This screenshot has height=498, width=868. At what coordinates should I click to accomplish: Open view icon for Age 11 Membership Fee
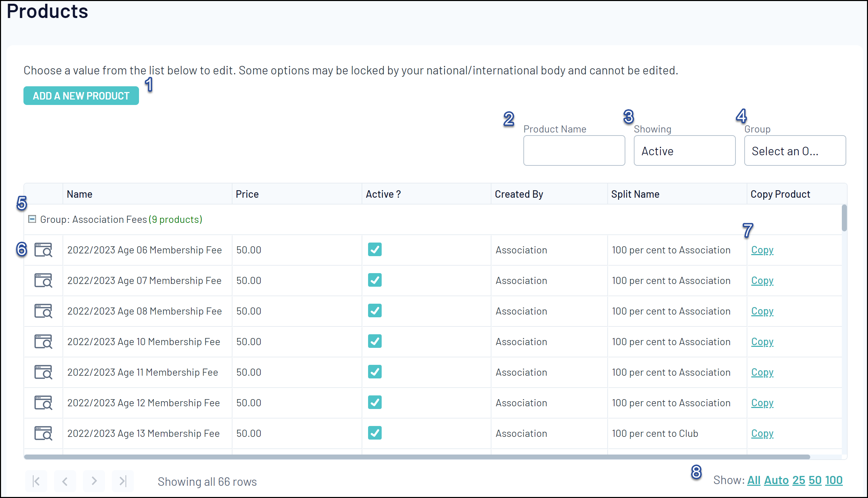(x=43, y=372)
